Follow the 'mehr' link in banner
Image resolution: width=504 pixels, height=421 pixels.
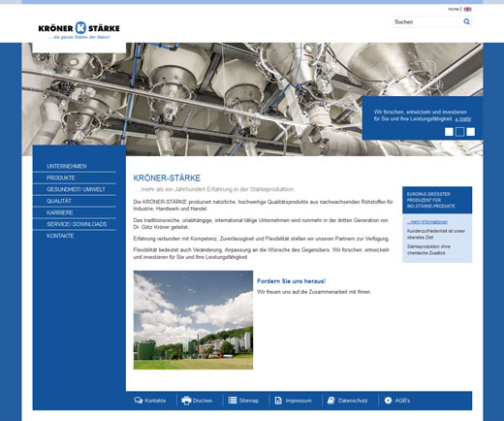click(463, 119)
